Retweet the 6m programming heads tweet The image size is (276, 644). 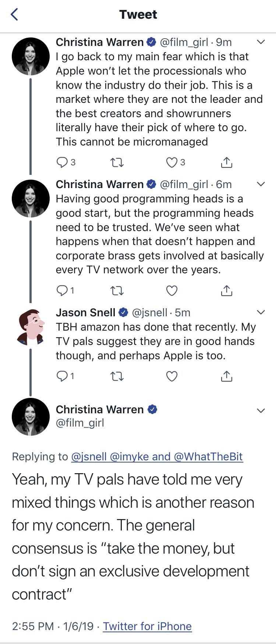point(117,291)
